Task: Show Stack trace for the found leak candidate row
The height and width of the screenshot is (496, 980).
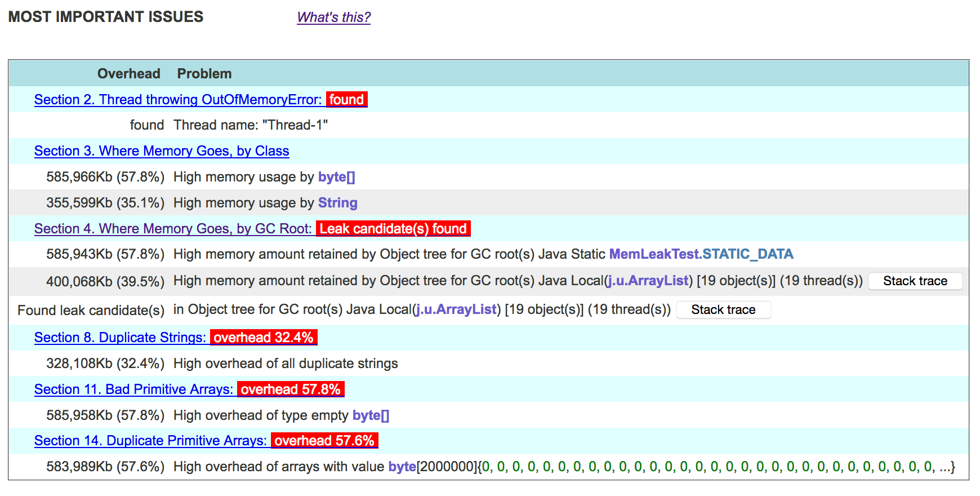Action: (x=723, y=310)
